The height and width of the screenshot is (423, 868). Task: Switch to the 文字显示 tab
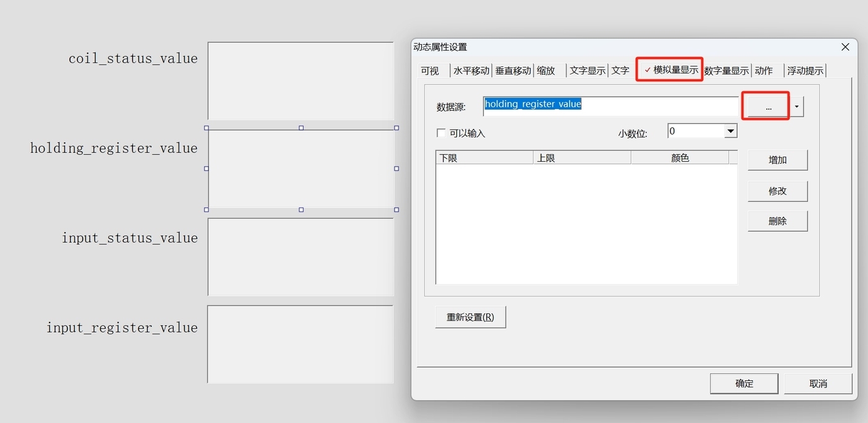point(588,71)
